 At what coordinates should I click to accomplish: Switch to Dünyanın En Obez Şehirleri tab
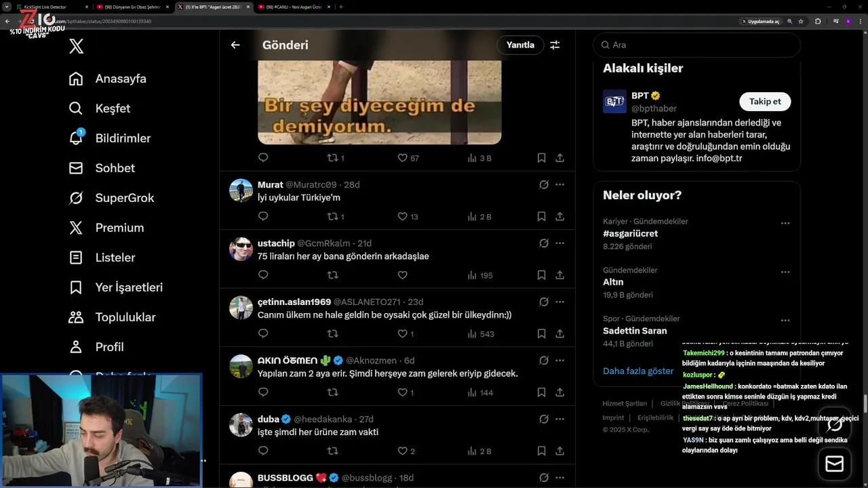(x=133, y=7)
